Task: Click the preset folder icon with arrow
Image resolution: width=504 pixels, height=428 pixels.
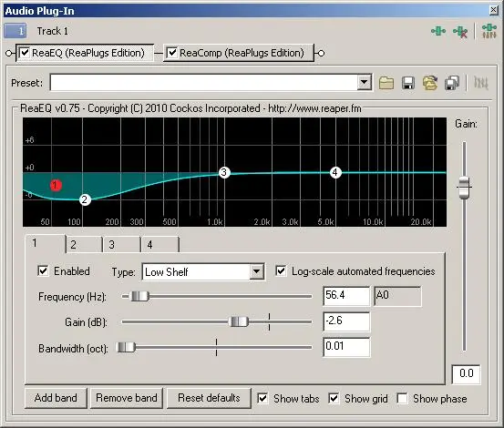Action: (430, 83)
